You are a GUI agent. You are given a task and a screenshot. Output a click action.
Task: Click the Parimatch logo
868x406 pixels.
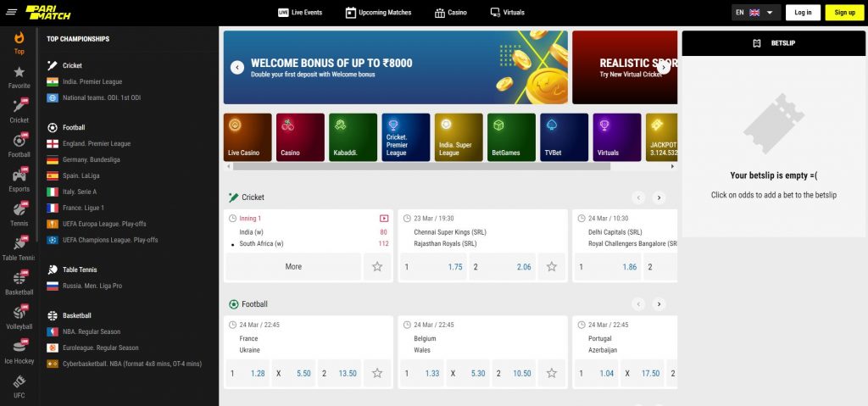click(x=48, y=13)
